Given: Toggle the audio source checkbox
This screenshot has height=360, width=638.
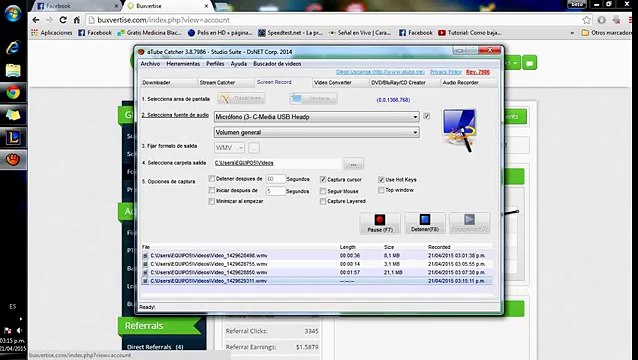Looking at the screenshot, I should pos(426,116).
